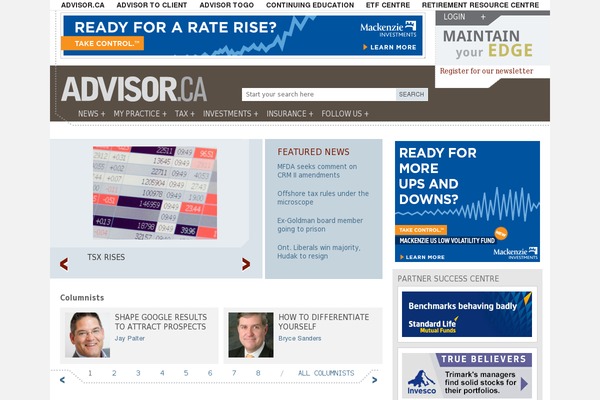Viewport: 600px width, 400px height.
Task: Click the ADVISOR.CA site logo
Action: point(134,89)
